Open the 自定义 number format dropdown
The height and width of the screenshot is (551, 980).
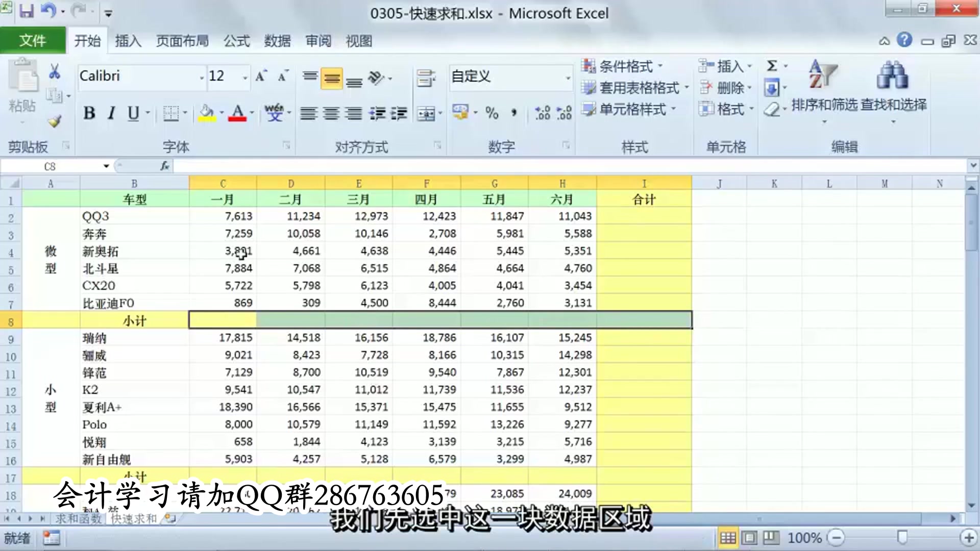(568, 78)
